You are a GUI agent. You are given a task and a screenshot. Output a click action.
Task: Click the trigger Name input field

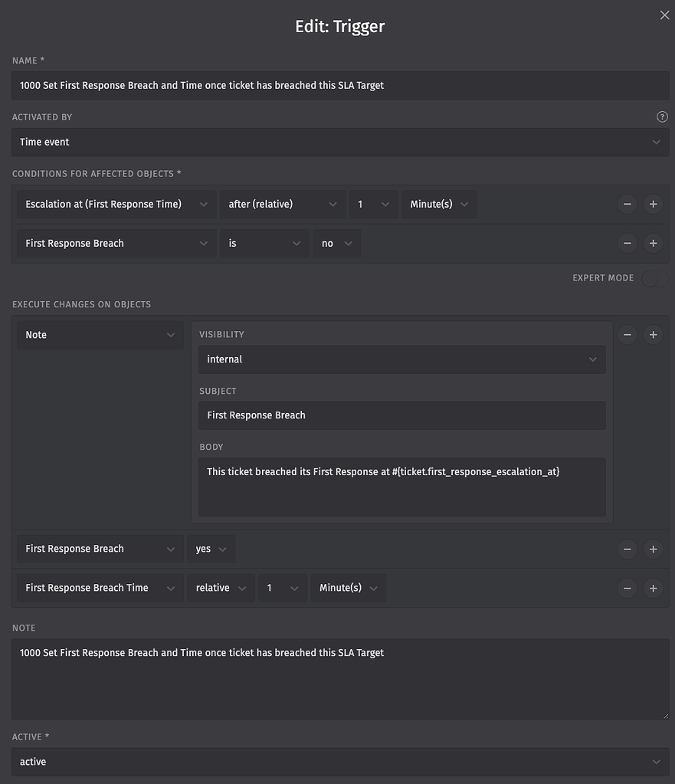[340, 85]
